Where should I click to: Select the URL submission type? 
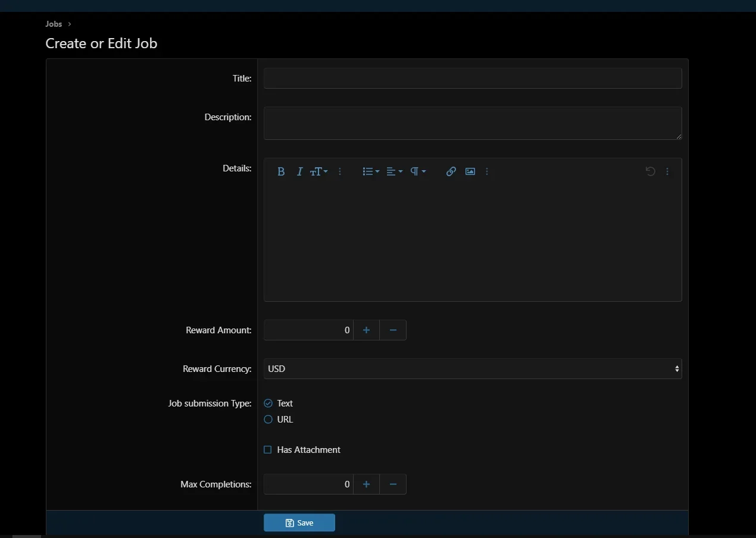268,420
